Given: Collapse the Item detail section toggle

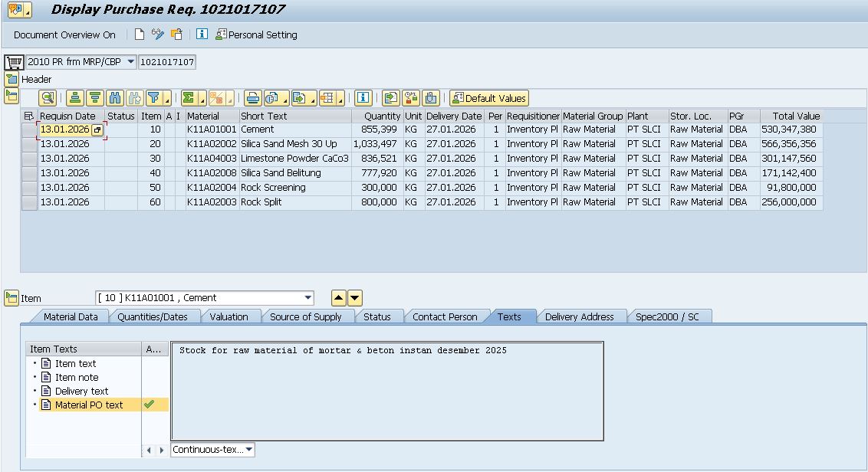Looking at the screenshot, I should [x=12, y=298].
